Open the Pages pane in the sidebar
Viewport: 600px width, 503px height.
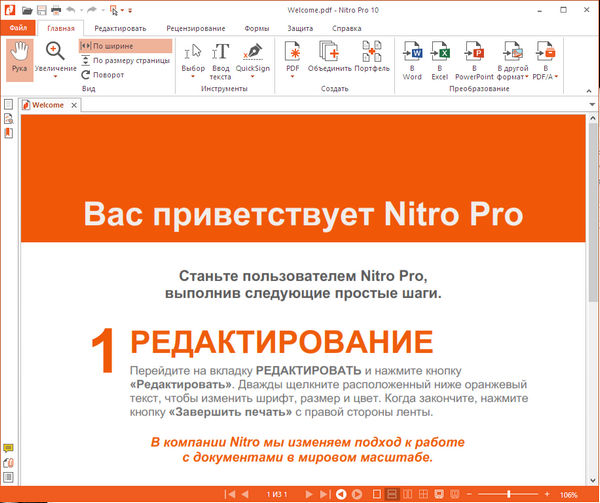click(x=8, y=104)
